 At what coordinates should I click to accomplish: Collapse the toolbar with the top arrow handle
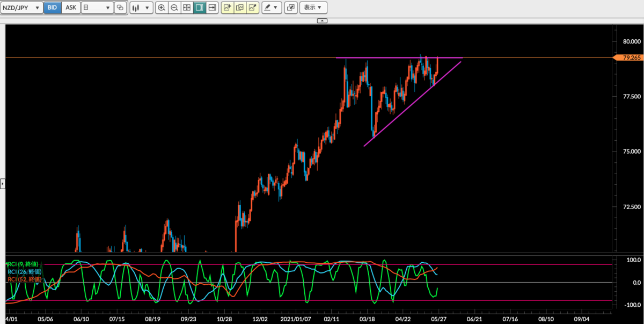click(322, 20)
